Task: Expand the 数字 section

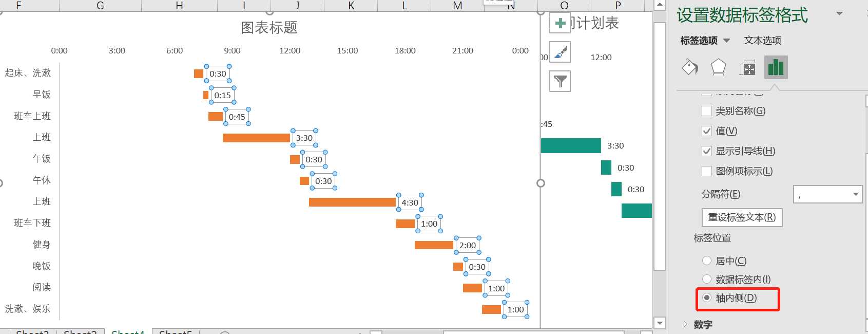Action: click(x=685, y=324)
